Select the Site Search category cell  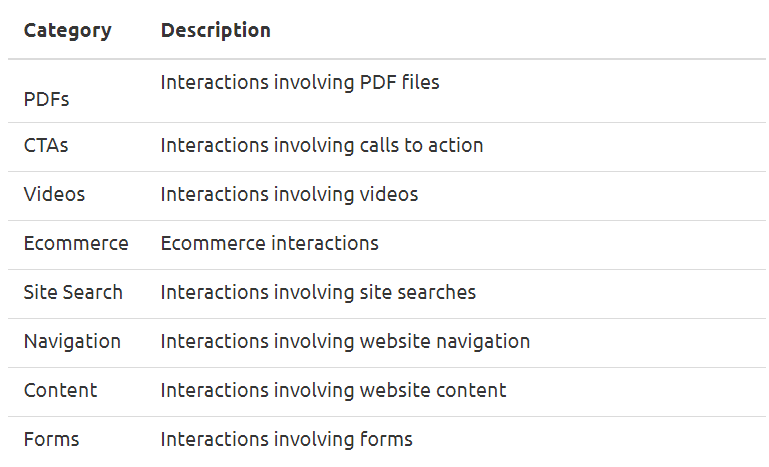tap(73, 293)
